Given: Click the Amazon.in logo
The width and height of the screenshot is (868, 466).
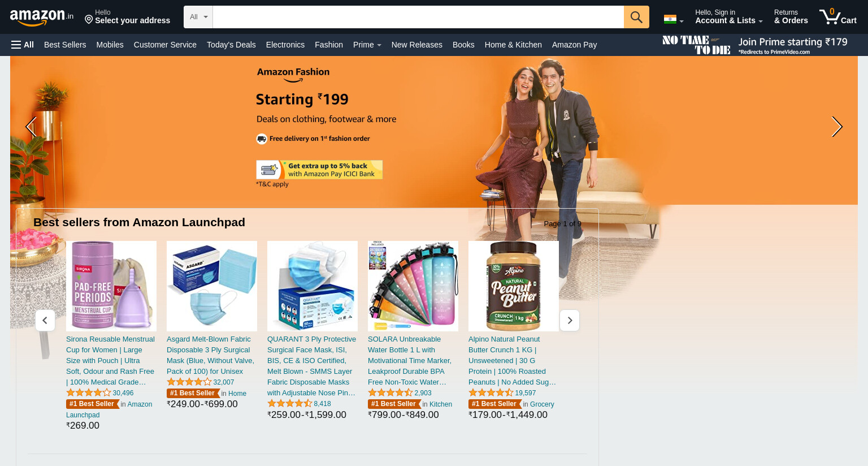Looking at the screenshot, I should 41,17.
